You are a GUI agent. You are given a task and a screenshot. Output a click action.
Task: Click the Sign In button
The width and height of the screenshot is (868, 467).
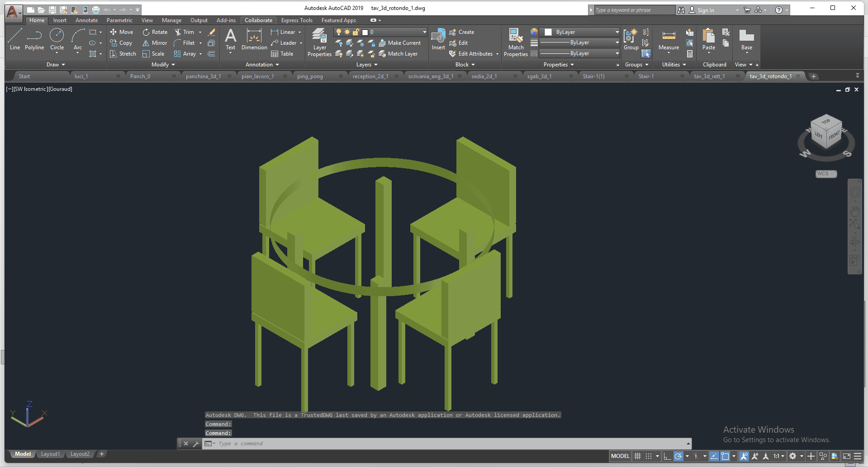(706, 10)
